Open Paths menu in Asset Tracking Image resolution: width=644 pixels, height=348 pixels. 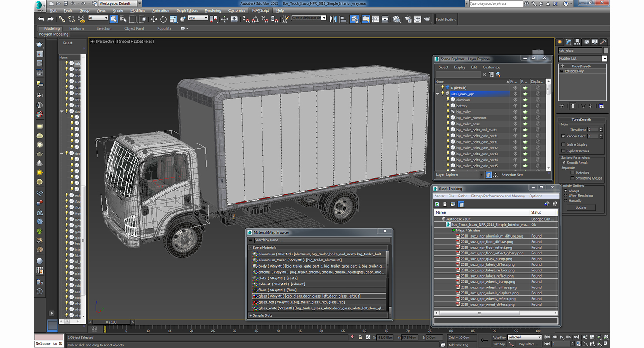coord(462,196)
